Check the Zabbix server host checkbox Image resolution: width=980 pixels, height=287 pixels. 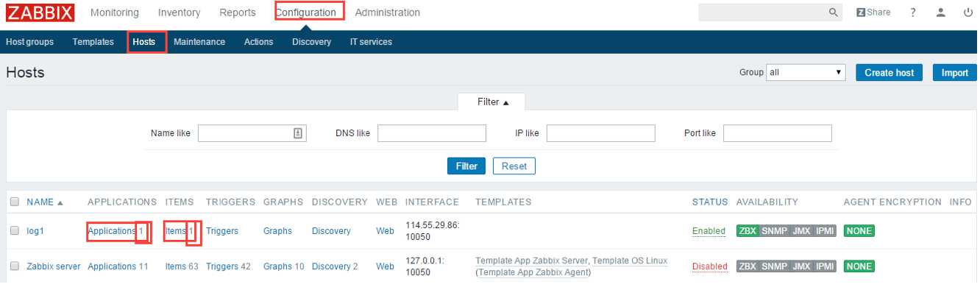pos(15,266)
